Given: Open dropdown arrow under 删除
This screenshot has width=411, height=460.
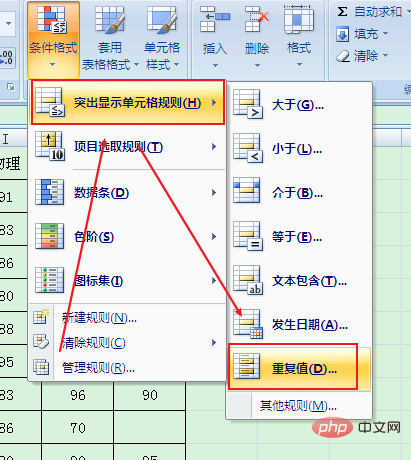Looking at the screenshot, I should tap(257, 65).
